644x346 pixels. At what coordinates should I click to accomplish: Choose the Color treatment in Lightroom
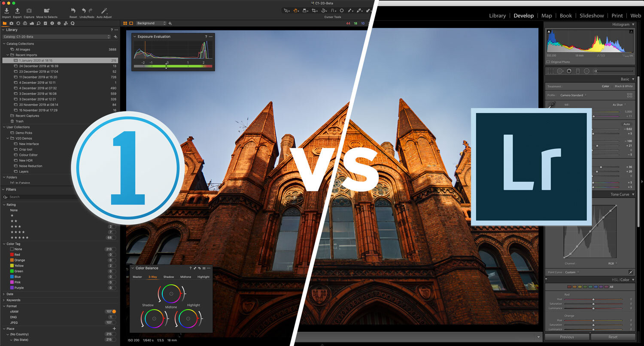pos(605,86)
